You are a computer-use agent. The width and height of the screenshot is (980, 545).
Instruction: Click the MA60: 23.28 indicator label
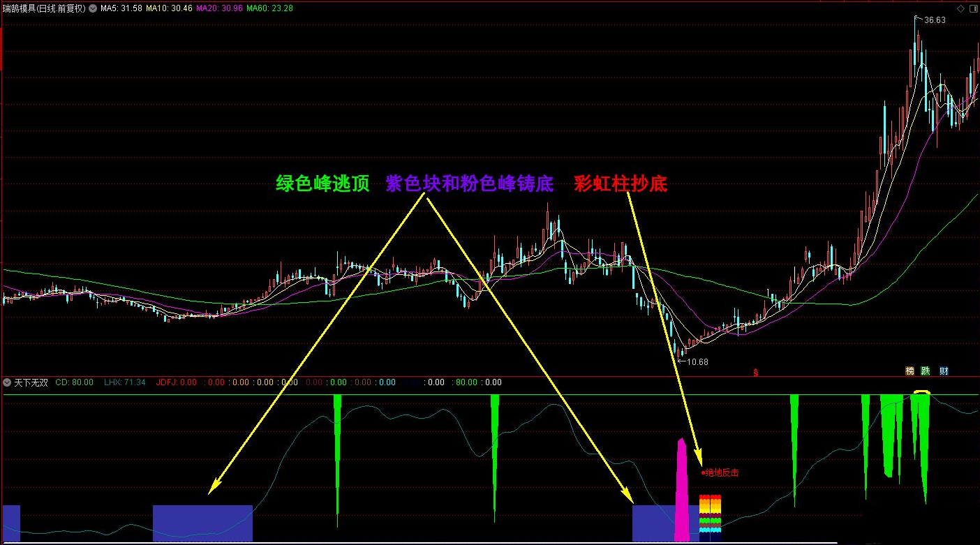(270, 9)
